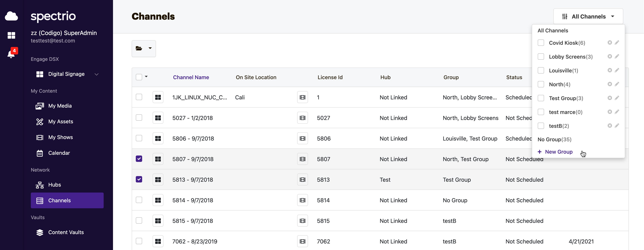This screenshot has width=644, height=250.
Task: Open the dashboard grid icon in left rail
Action: 11,35
